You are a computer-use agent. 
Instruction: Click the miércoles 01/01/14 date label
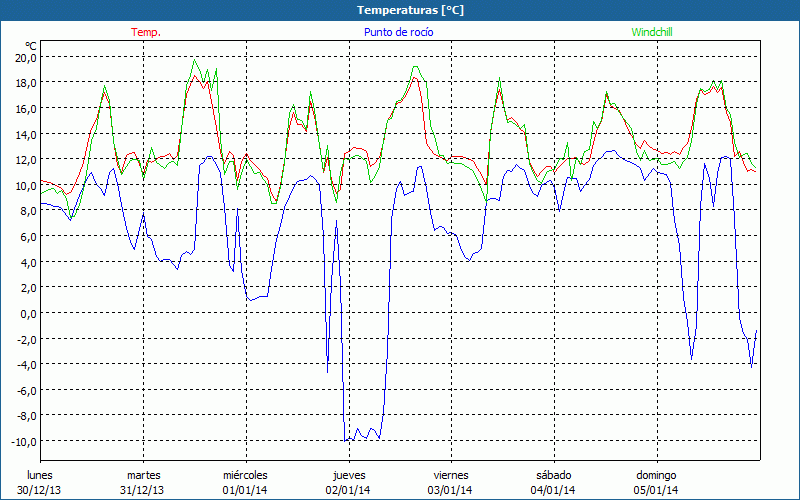245,482
